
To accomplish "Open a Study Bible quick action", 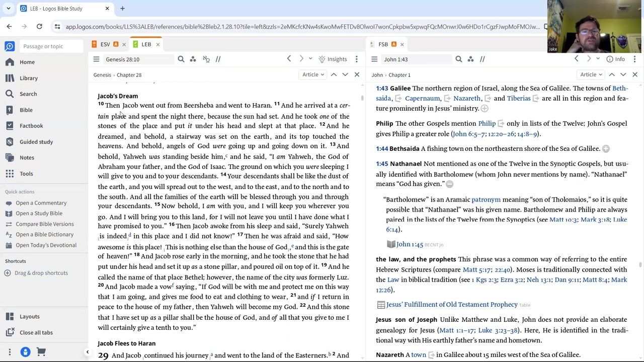I will click(39, 213).
